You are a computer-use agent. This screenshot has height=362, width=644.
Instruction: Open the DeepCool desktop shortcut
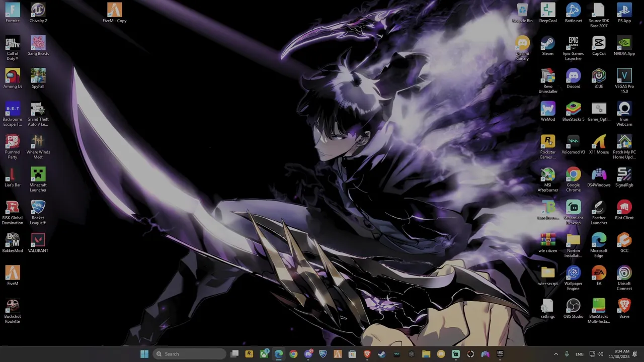pos(548,13)
